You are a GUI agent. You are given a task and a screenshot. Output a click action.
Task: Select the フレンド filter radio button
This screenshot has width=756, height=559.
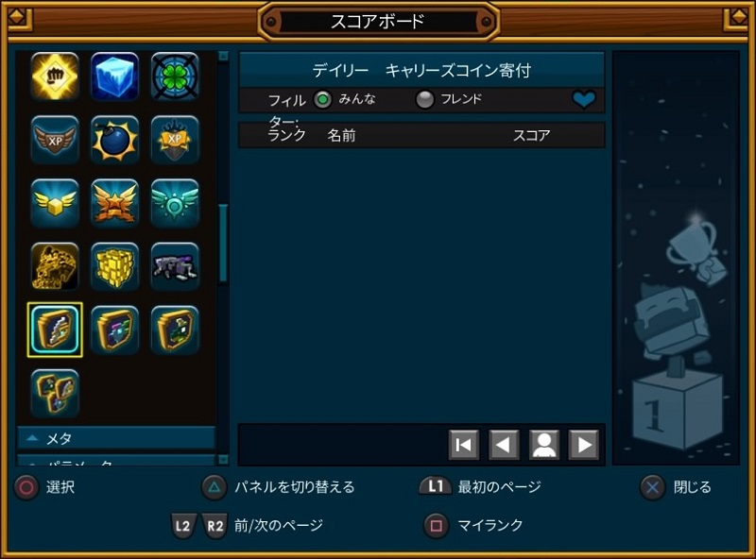pyautogui.click(x=424, y=100)
